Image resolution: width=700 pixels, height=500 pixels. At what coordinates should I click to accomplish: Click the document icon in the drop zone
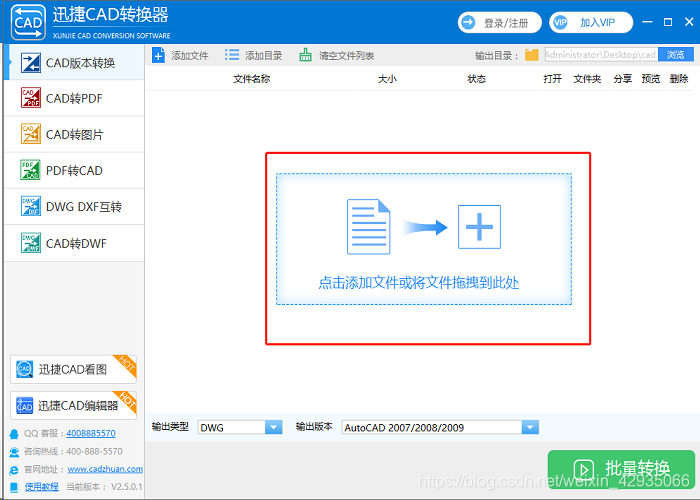pyautogui.click(x=369, y=227)
